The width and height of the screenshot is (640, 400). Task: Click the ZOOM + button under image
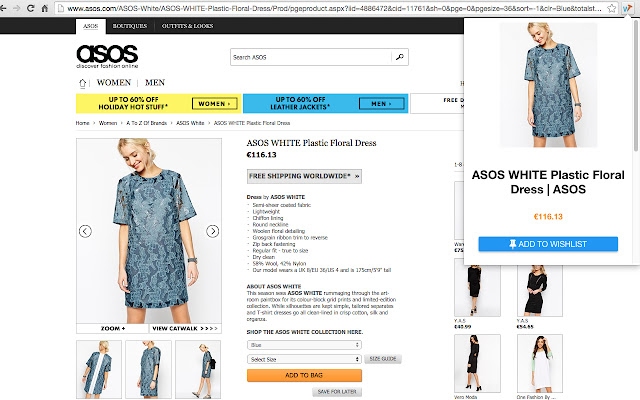(x=113, y=329)
